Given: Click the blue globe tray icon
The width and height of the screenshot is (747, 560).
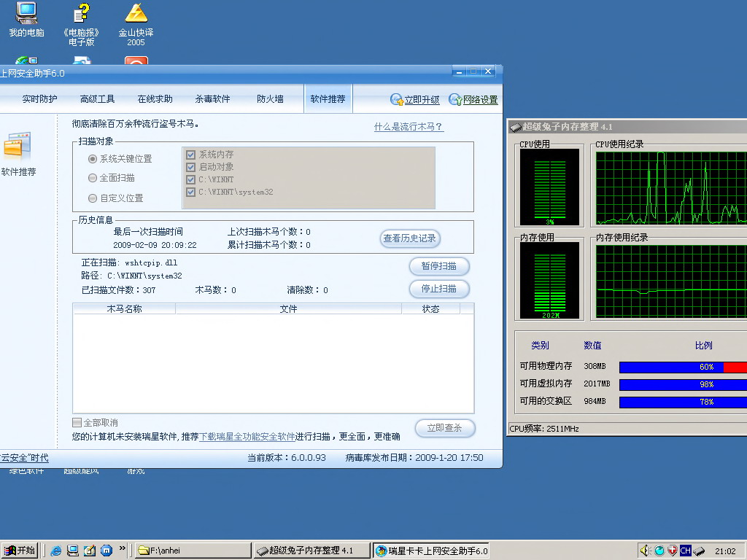Looking at the screenshot, I should [x=659, y=551].
